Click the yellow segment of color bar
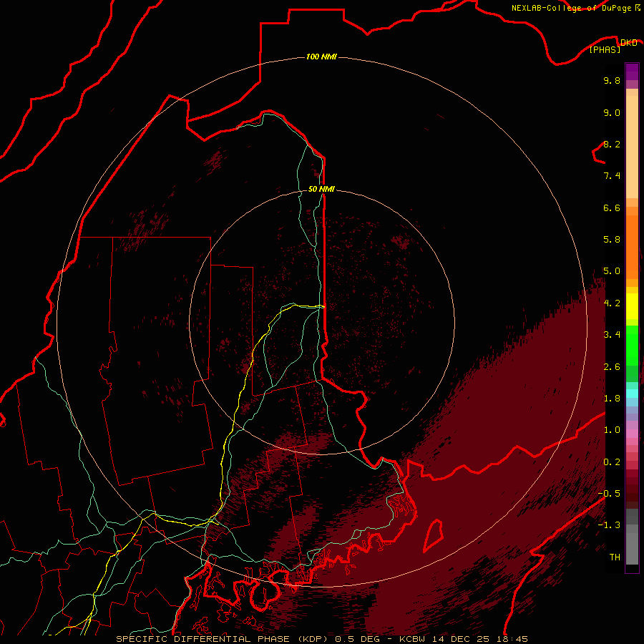 [632, 306]
